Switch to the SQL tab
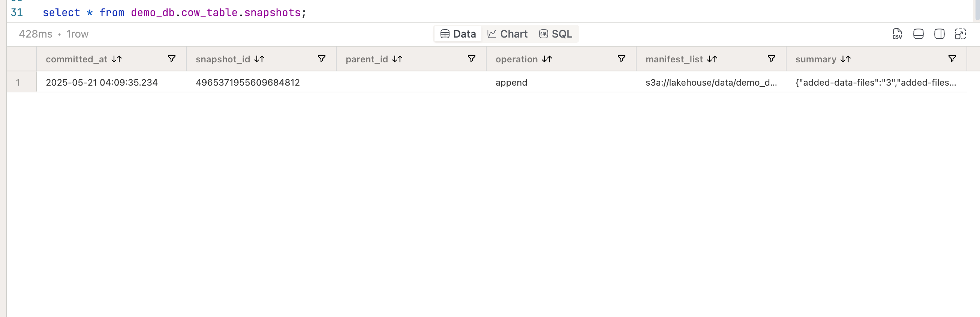980x317 pixels. (x=556, y=34)
